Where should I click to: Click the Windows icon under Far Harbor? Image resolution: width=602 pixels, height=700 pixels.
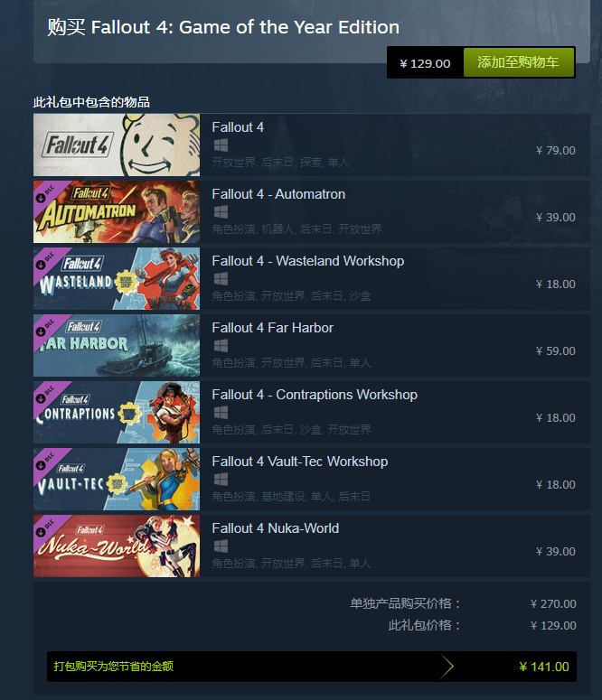(221, 346)
